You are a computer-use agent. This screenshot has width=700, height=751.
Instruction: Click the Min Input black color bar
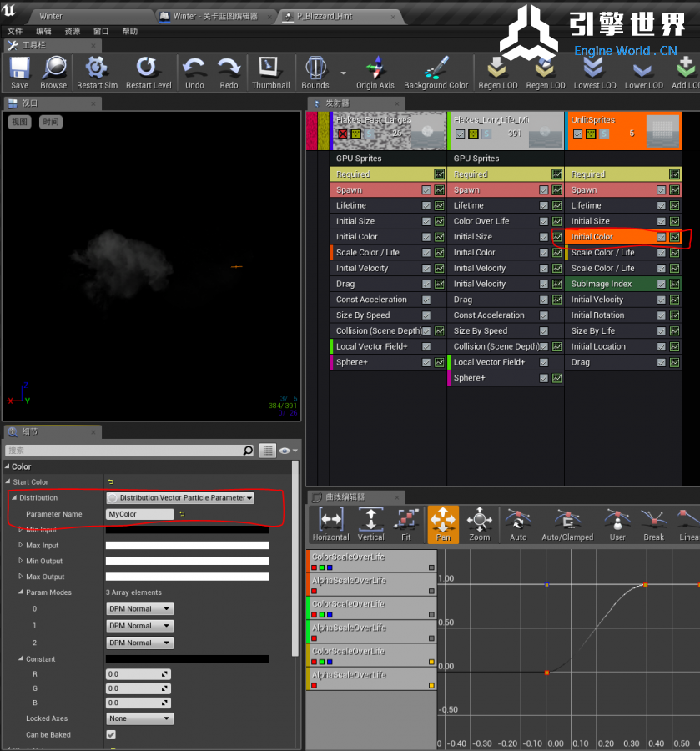pyautogui.click(x=187, y=530)
